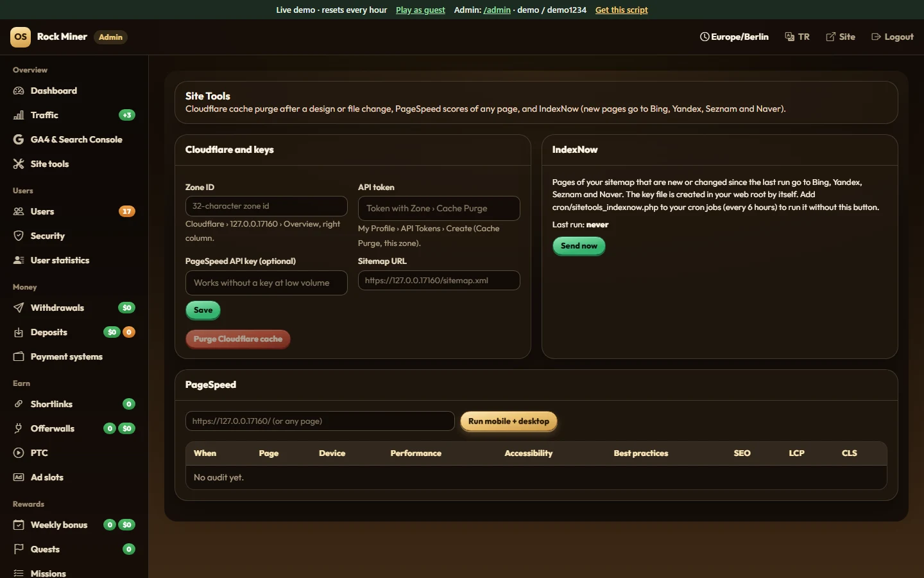The image size is (924, 578).
Task: Click the PTC play circle icon
Action: tap(19, 453)
